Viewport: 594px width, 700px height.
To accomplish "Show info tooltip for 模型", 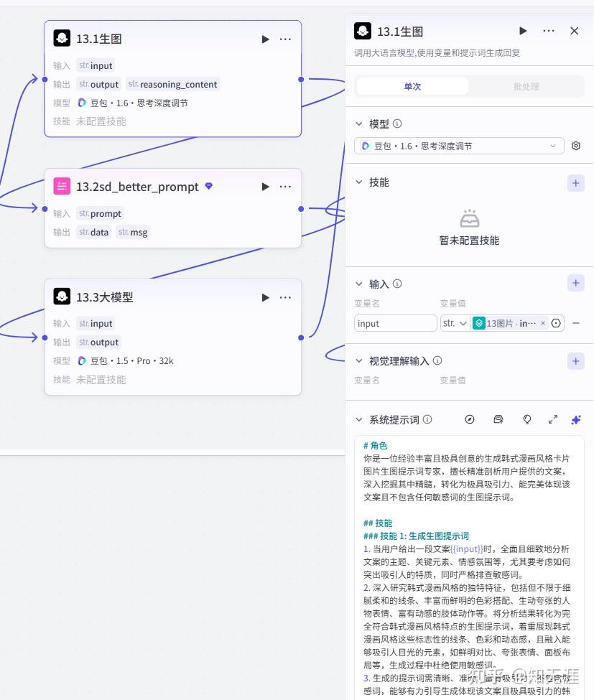I will [397, 123].
